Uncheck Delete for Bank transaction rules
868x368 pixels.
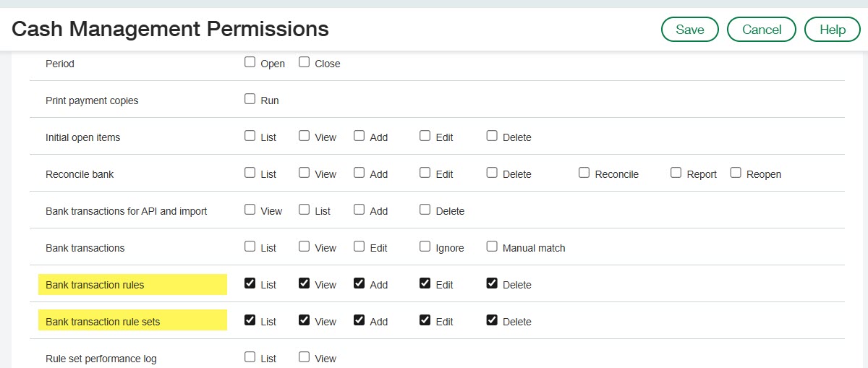click(x=492, y=283)
